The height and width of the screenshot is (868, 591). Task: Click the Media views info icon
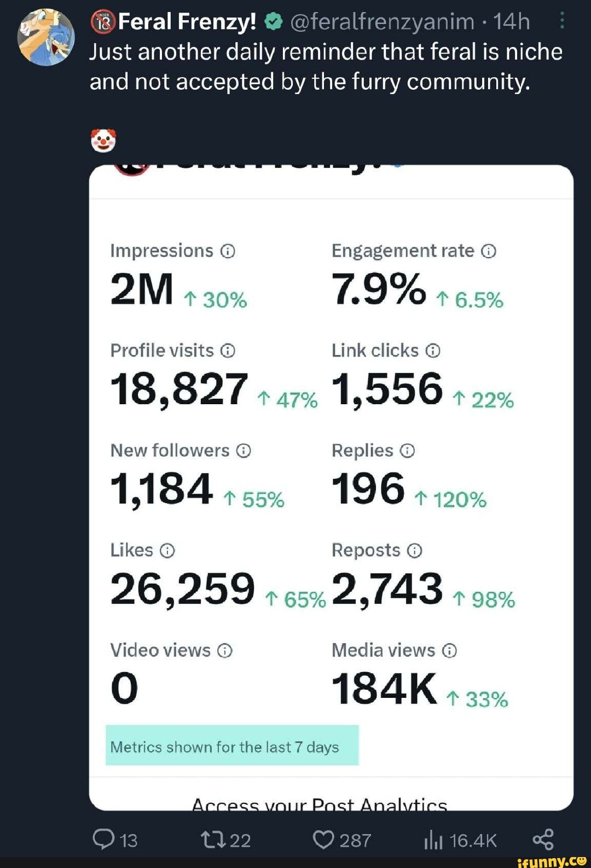coord(449,650)
